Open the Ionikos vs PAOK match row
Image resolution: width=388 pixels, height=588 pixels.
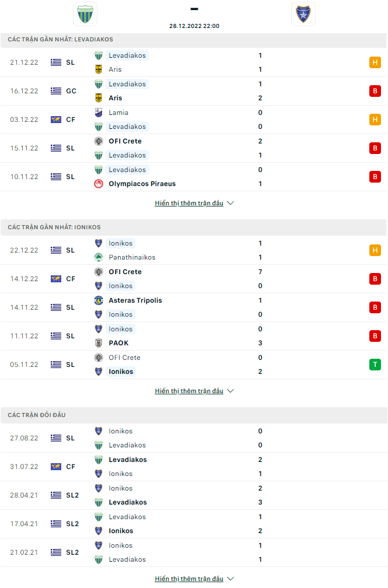point(194,337)
